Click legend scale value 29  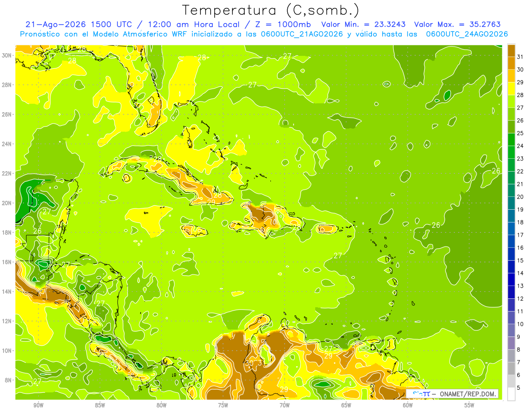point(520,82)
